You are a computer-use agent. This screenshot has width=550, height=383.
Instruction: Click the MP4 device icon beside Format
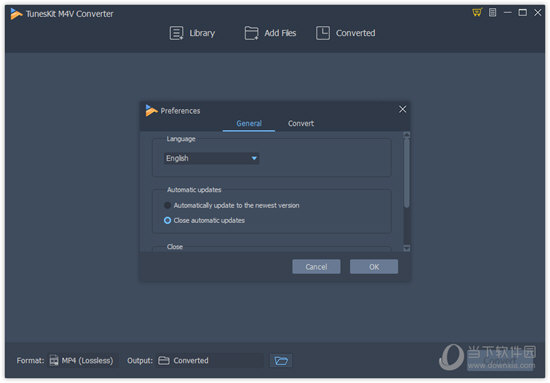click(54, 361)
